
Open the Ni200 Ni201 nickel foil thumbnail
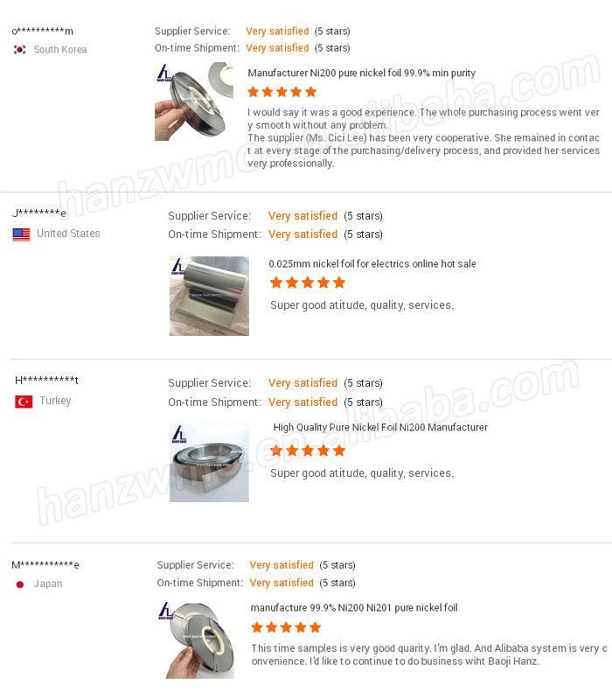196,640
